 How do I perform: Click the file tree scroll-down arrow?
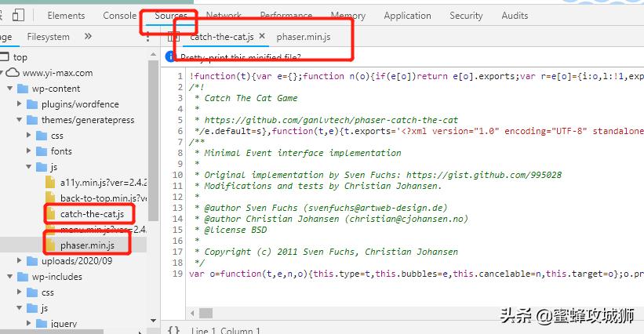(153, 321)
